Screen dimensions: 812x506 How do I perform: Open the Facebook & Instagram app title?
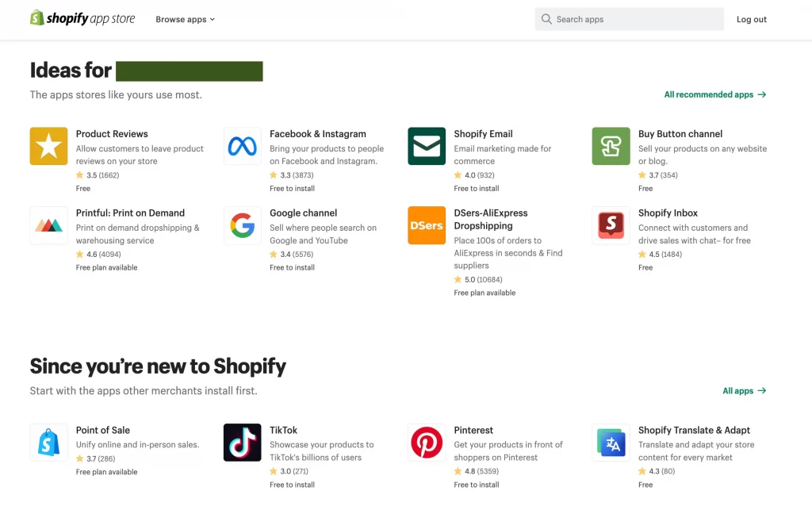[318, 133]
